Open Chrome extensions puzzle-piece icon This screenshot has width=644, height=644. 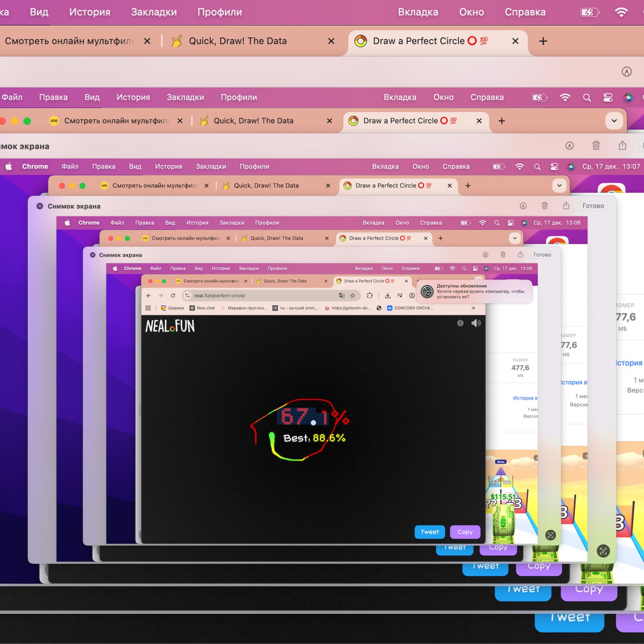(x=370, y=295)
